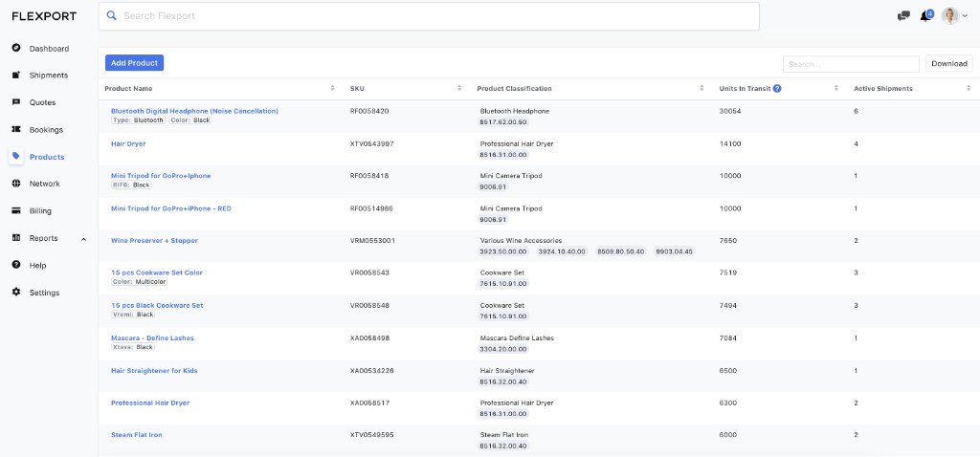This screenshot has height=457, width=980.
Task: Click the Type: Bluetooth tag
Action: [138, 120]
